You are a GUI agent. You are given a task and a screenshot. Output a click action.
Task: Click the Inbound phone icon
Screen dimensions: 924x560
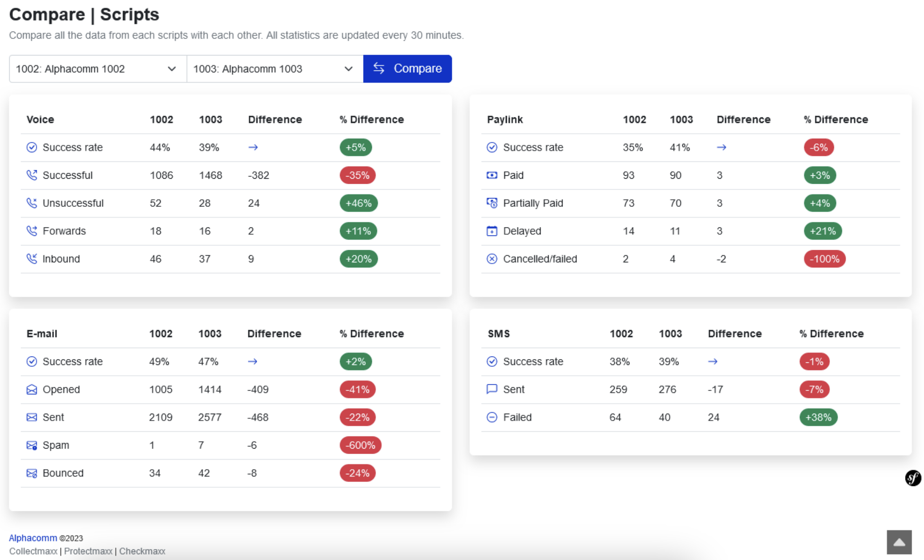click(32, 259)
